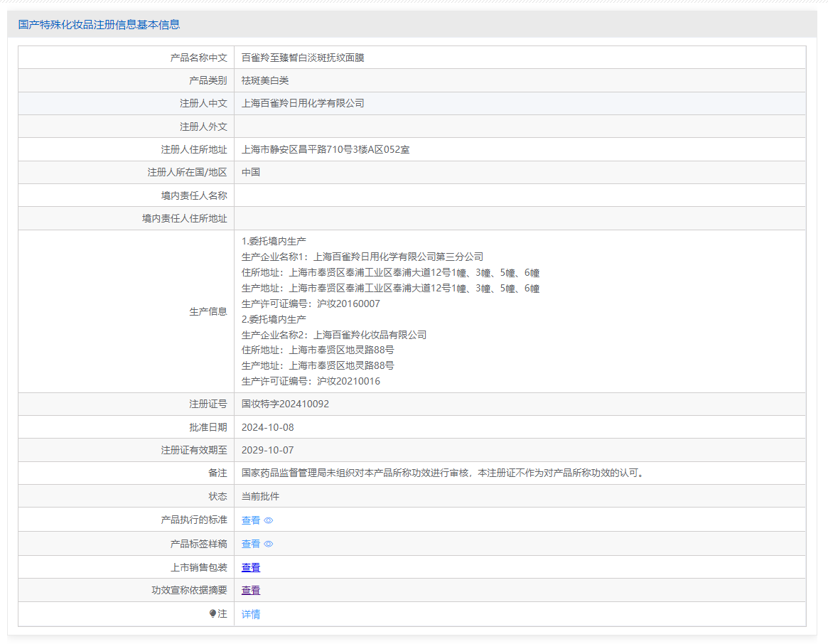Click the 注册人中文 label
The image size is (828, 644).
(x=203, y=104)
